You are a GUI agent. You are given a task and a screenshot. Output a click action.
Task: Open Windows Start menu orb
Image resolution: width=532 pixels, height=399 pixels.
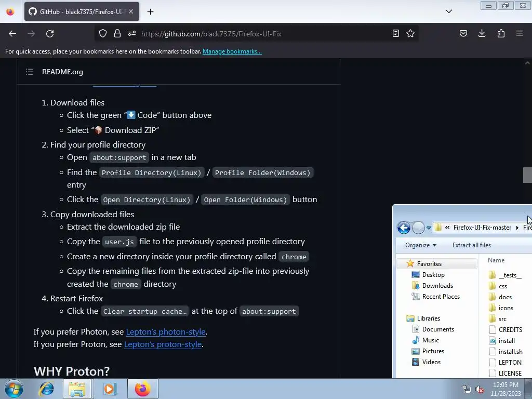point(14,389)
